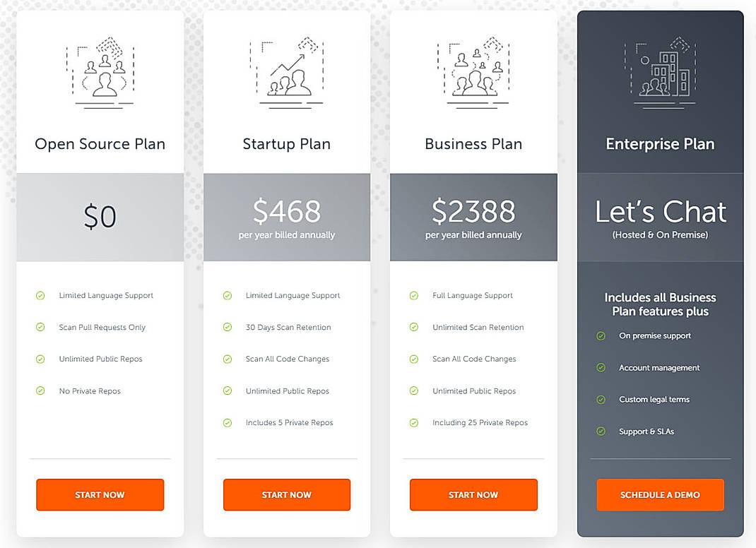Image resolution: width=756 pixels, height=548 pixels.
Task: Click START NOW under Business Plan
Action: click(x=473, y=495)
